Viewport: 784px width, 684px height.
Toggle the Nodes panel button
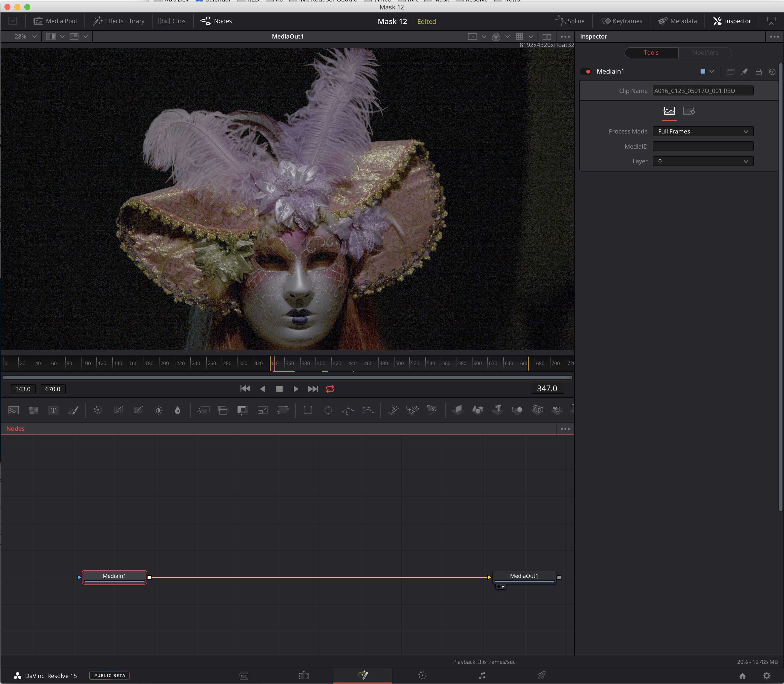pyautogui.click(x=216, y=21)
